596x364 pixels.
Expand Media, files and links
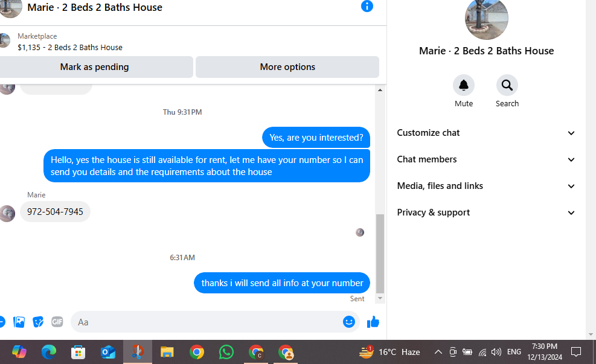pyautogui.click(x=486, y=186)
